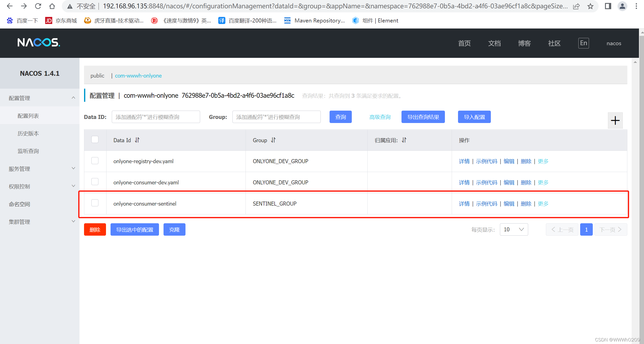Select the com-wwwh-onlyone namespace tab
Viewport: 644px width, 344px height.
tap(138, 76)
